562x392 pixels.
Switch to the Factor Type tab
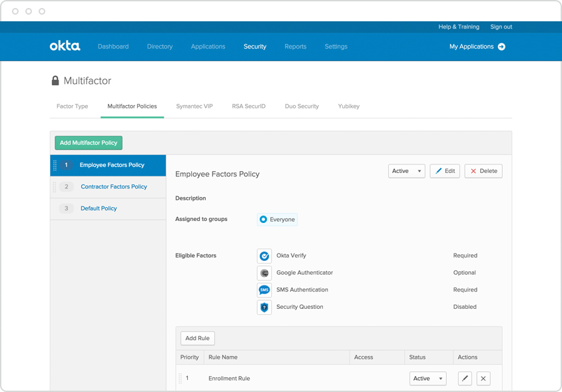coord(72,106)
